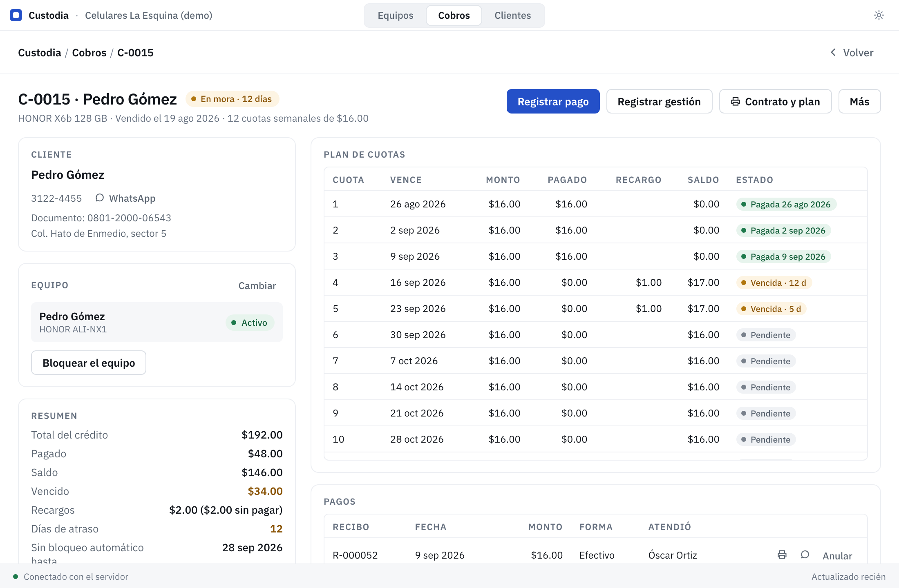
Task: Open the Más menu
Action: (859, 101)
